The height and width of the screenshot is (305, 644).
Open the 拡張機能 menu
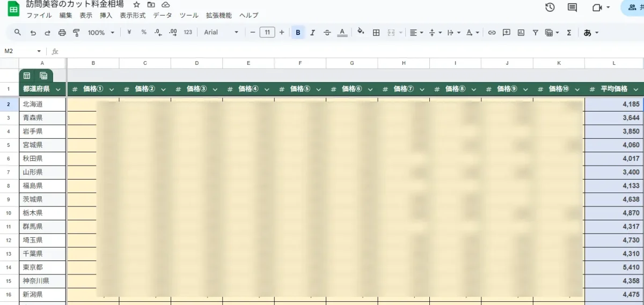[x=219, y=15]
